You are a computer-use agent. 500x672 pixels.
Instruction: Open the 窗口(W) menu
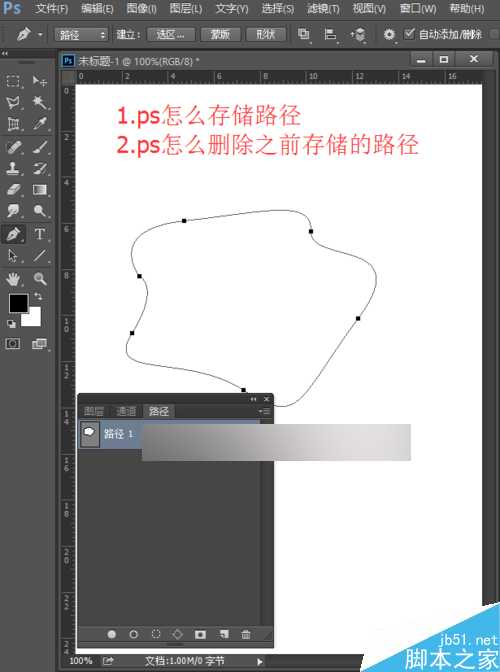point(418,8)
